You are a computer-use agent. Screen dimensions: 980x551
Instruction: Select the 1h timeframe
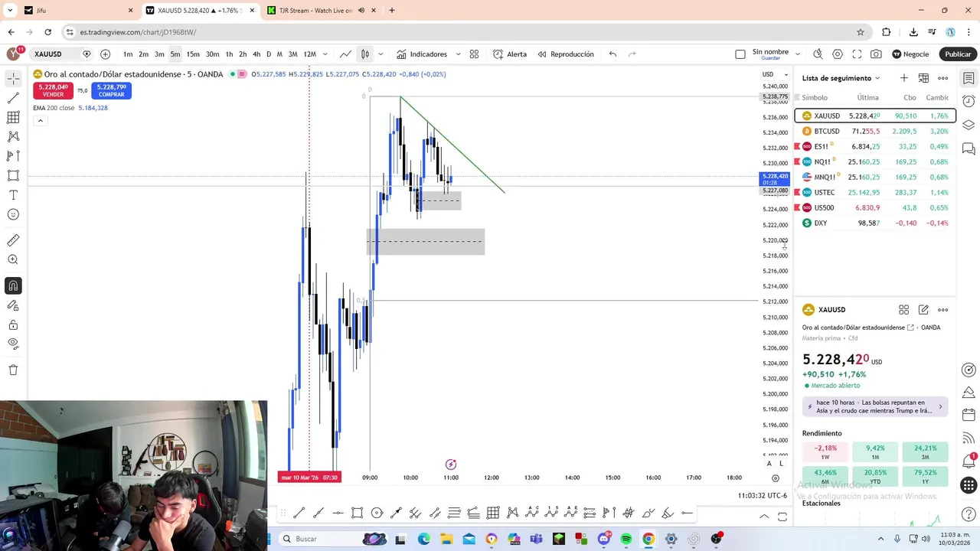(229, 54)
